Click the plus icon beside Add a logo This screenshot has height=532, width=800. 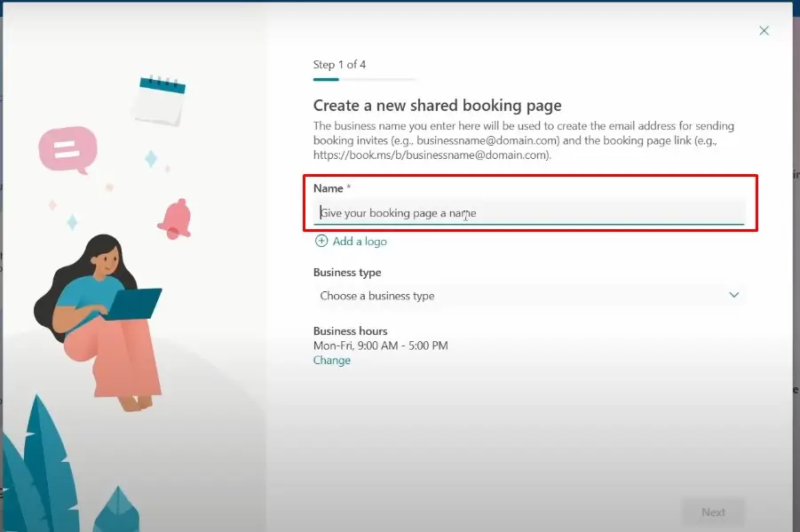[x=321, y=242]
